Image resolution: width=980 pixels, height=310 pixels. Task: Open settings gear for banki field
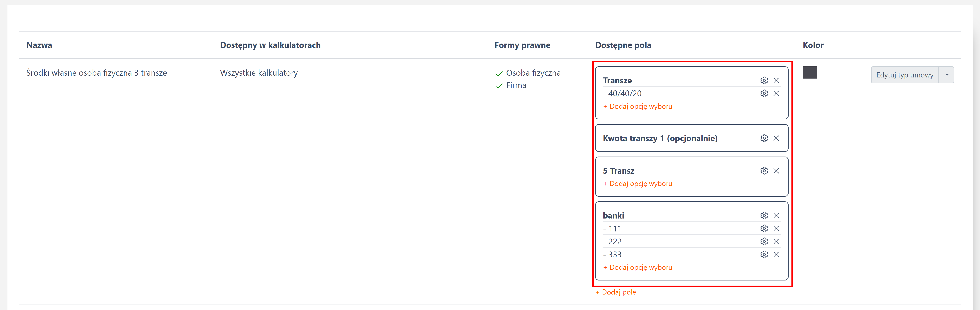(764, 216)
